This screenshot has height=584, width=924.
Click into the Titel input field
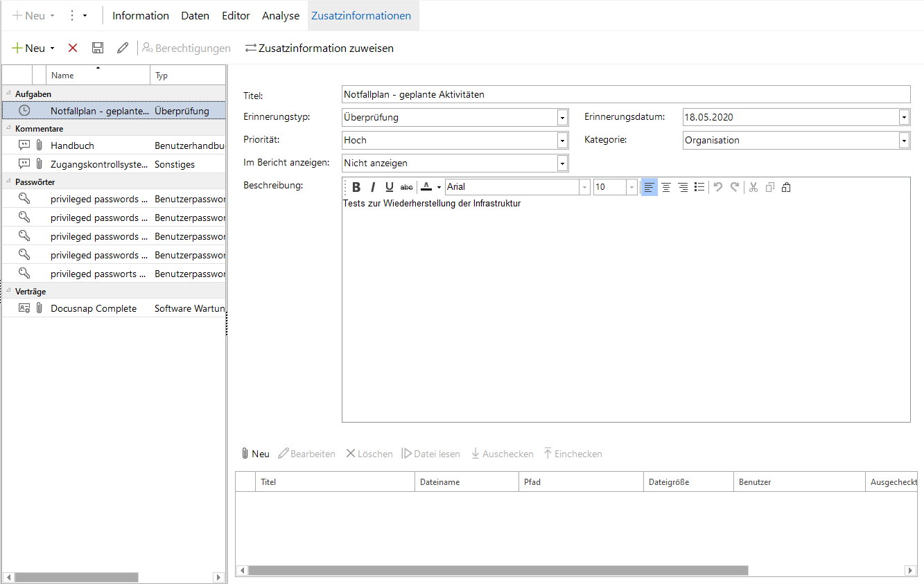(x=626, y=94)
